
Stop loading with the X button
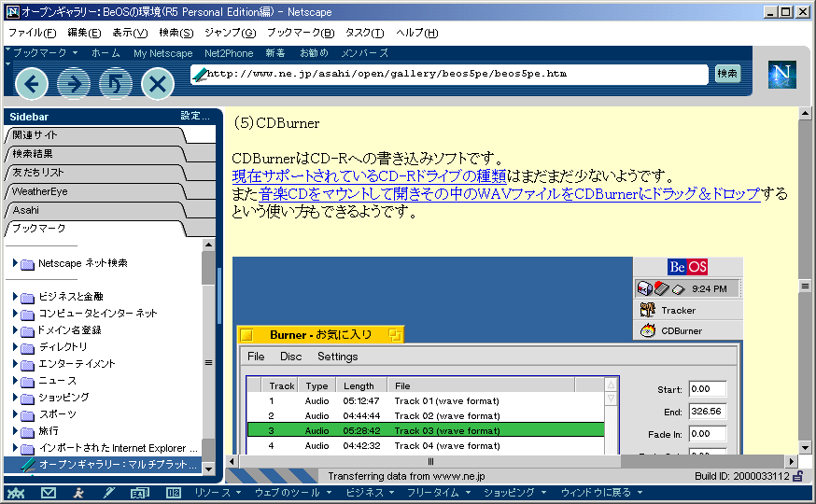158,84
